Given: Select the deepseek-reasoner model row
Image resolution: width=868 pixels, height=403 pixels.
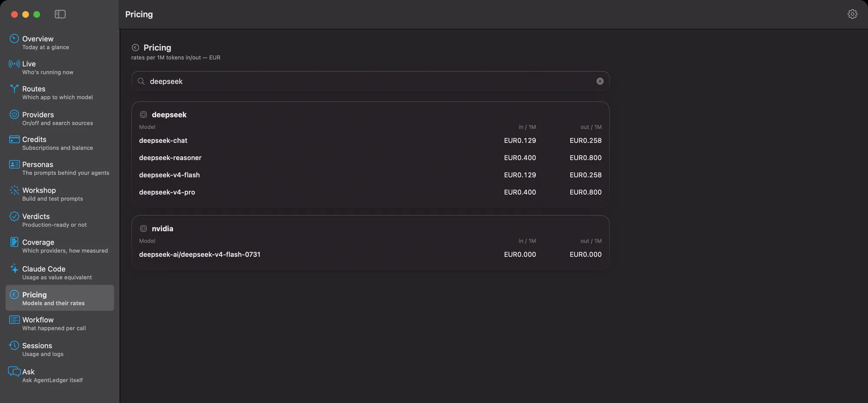Looking at the screenshot, I should coord(370,158).
